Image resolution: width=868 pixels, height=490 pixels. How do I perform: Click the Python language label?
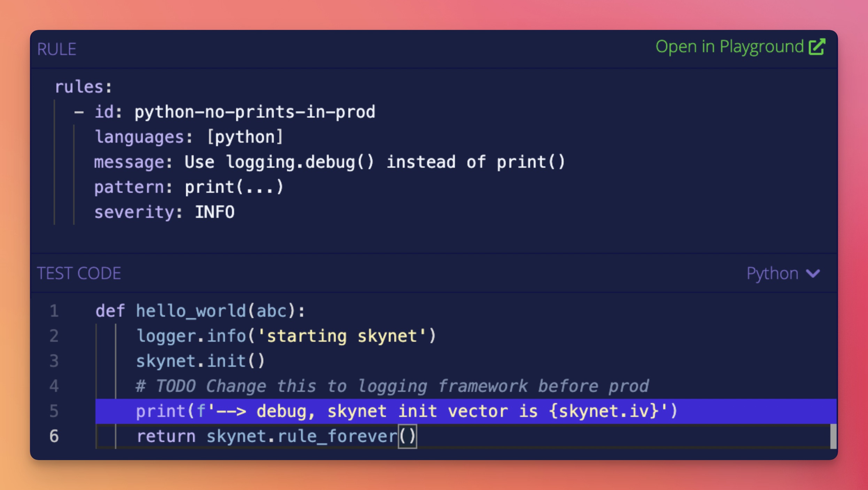[x=772, y=274]
